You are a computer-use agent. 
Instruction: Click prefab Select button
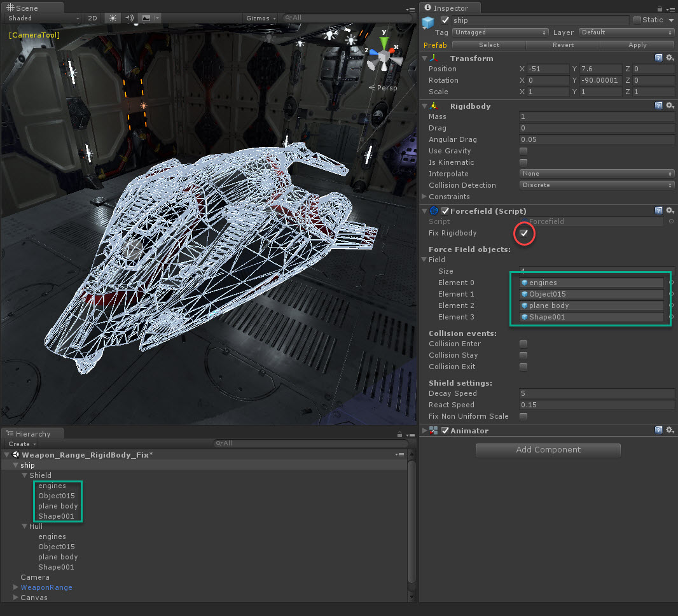489,45
